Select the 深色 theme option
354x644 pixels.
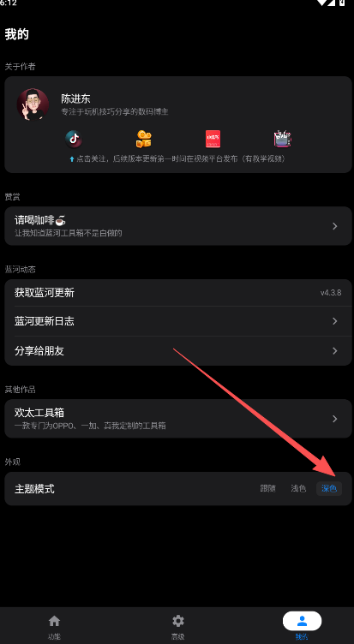coord(329,488)
